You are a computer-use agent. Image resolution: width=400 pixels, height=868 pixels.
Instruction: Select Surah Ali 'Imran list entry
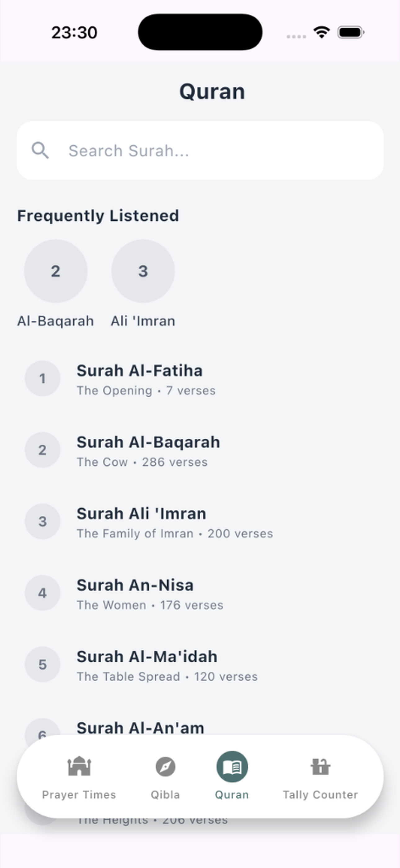[x=200, y=522]
